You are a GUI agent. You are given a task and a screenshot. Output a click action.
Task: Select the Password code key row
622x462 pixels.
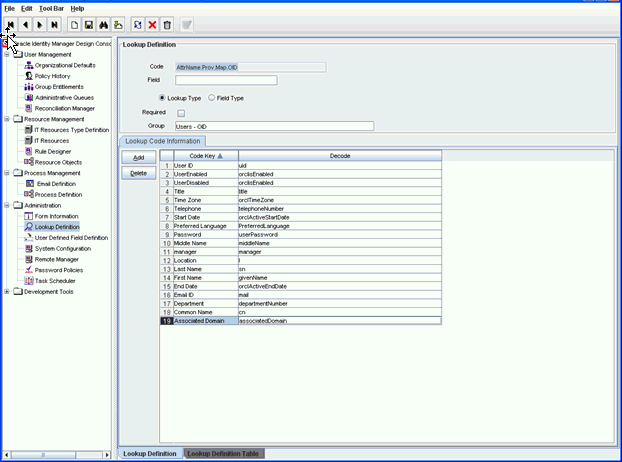(x=206, y=235)
